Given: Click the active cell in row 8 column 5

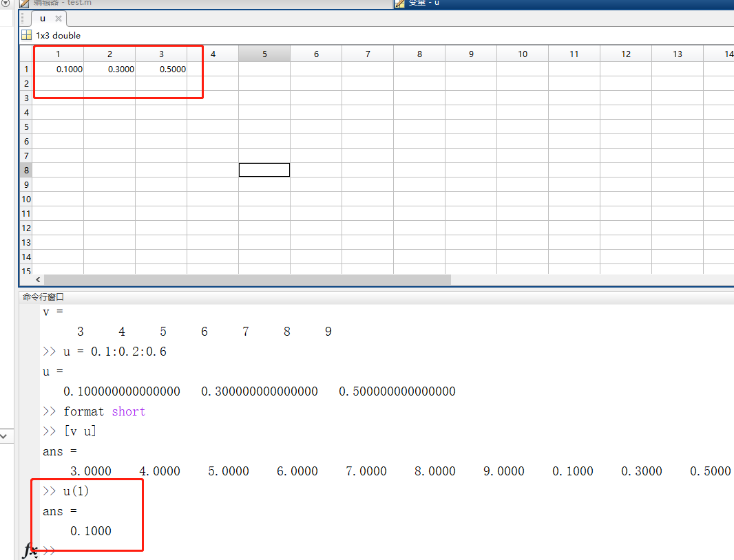Looking at the screenshot, I should point(264,170).
